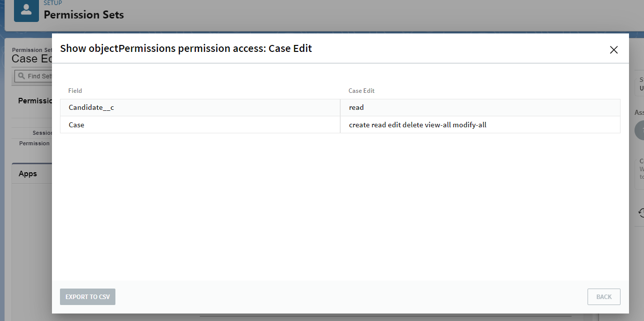644x321 pixels.
Task: Select the read permission for Candidate__c
Action: click(356, 107)
